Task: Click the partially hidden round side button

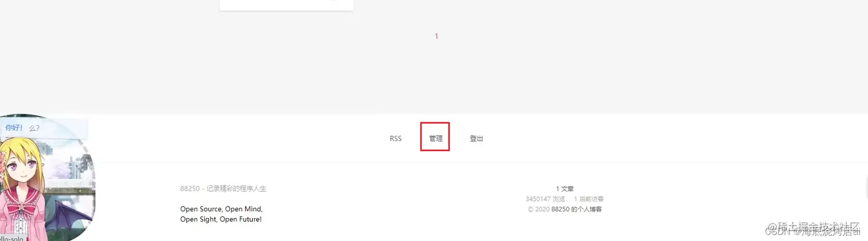Action: [865, 188]
